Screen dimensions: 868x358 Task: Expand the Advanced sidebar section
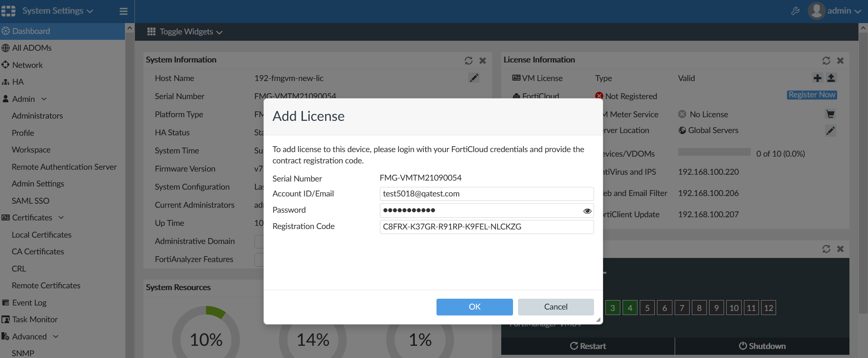point(56,337)
